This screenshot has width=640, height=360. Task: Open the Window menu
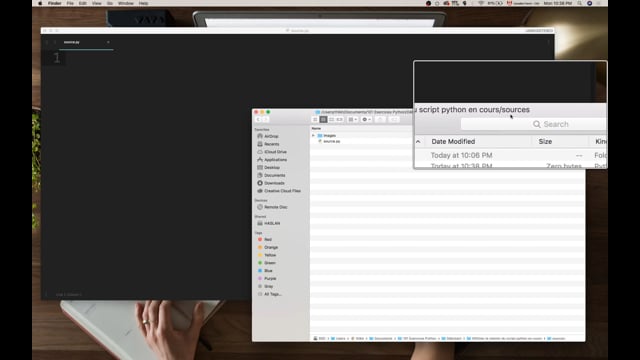(x=126, y=3)
